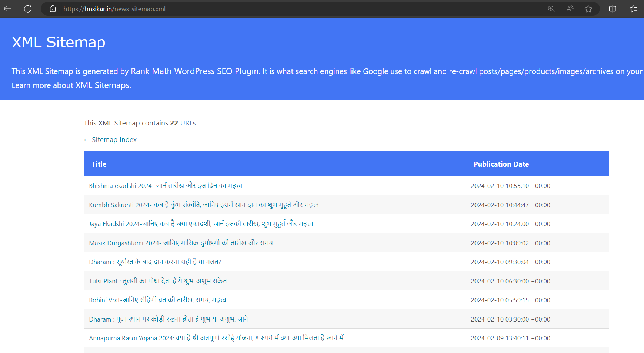Open Dharam सूर्यास्त के बाद दान link
644x353 pixels.
coord(155,262)
